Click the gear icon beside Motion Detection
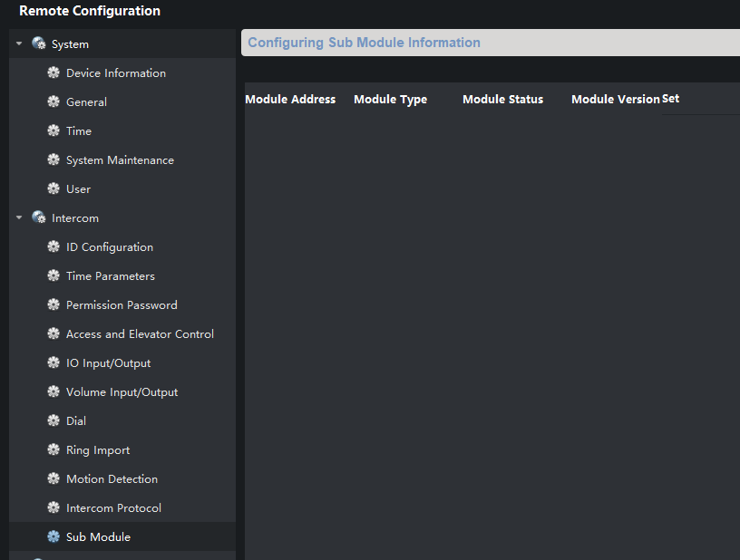Image resolution: width=740 pixels, height=560 pixels. pos(54,479)
